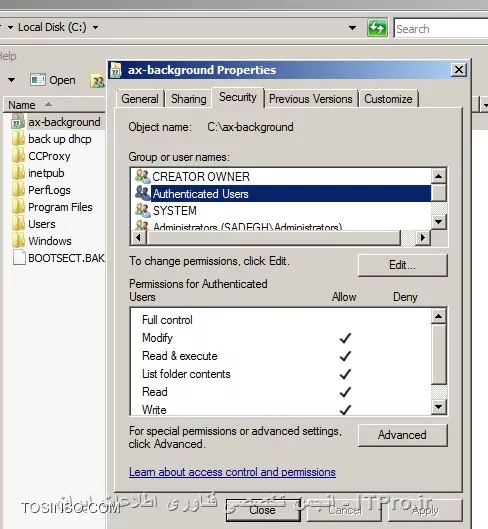Click the Open toolbar icon

38,80
